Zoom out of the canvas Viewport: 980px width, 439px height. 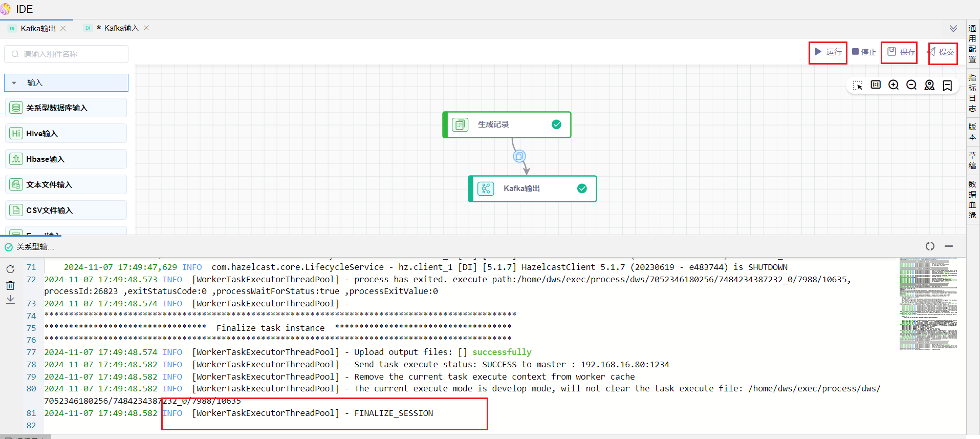911,85
